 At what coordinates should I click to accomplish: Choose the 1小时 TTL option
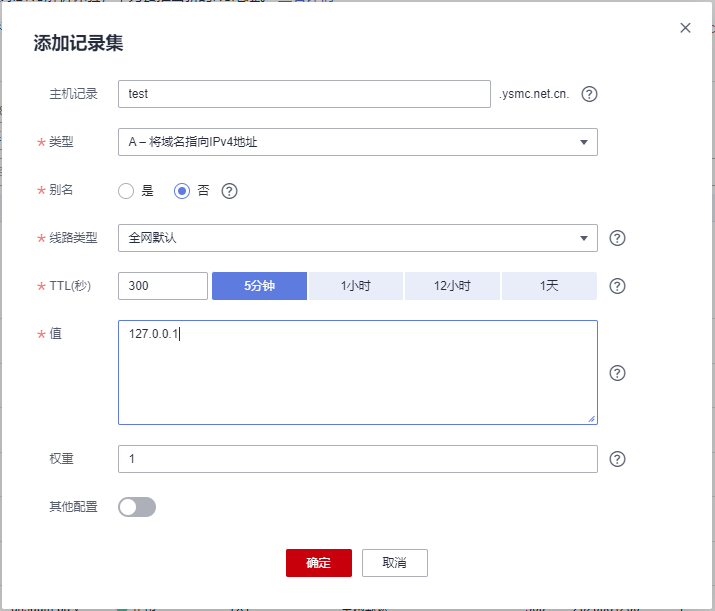[355, 286]
